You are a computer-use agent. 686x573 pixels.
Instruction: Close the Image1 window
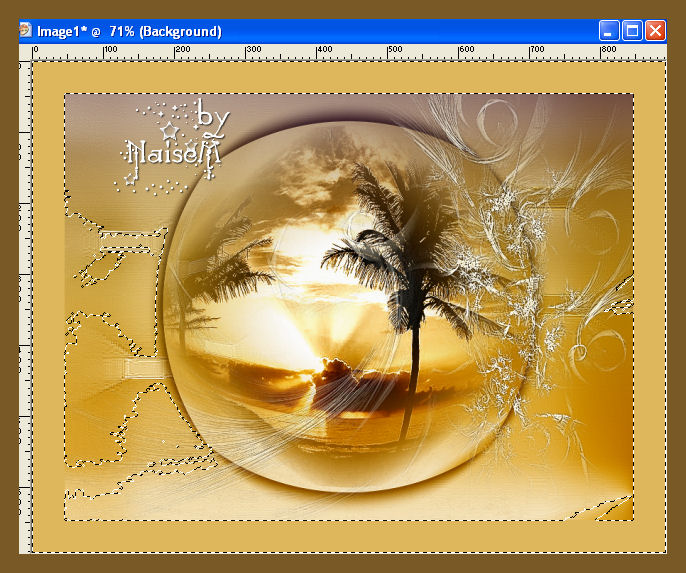point(655,31)
